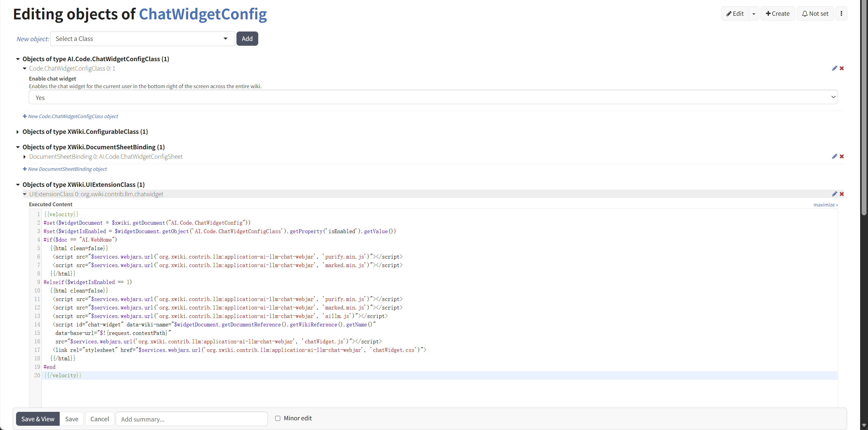Click the Add summary input field

click(x=191, y=419)
